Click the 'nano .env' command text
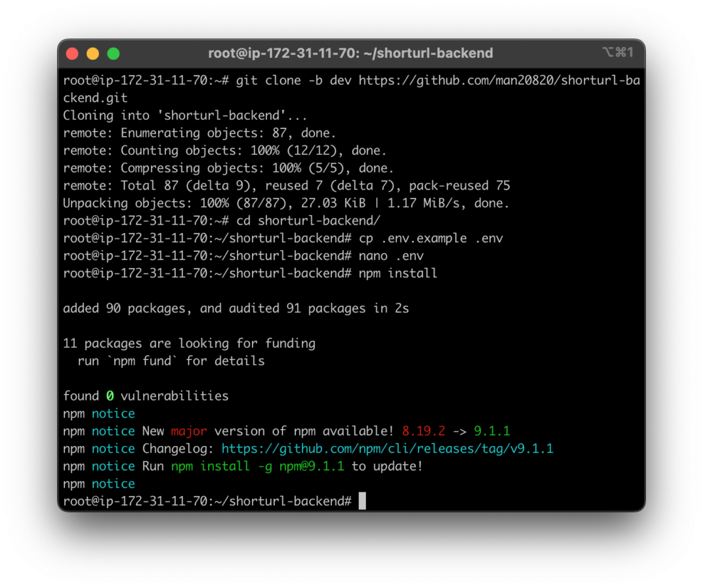Screen dimensions: 703x588 point(392,255)
